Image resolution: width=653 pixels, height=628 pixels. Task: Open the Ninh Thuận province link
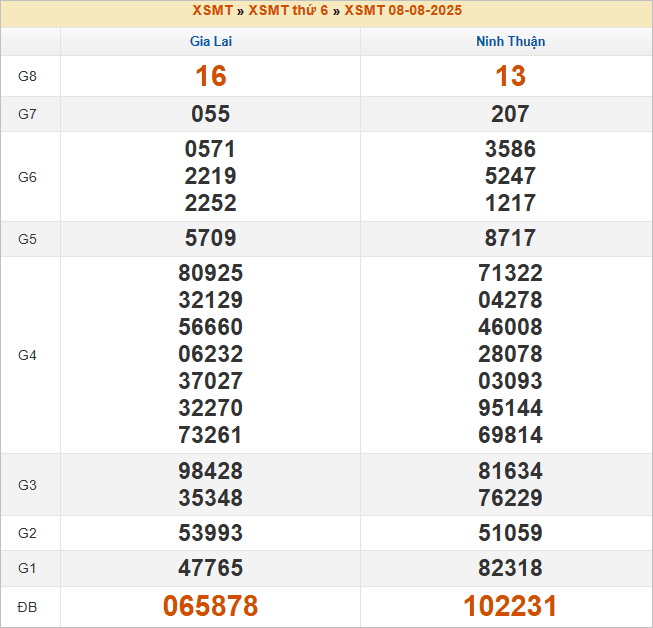click(x=511, y=41)
